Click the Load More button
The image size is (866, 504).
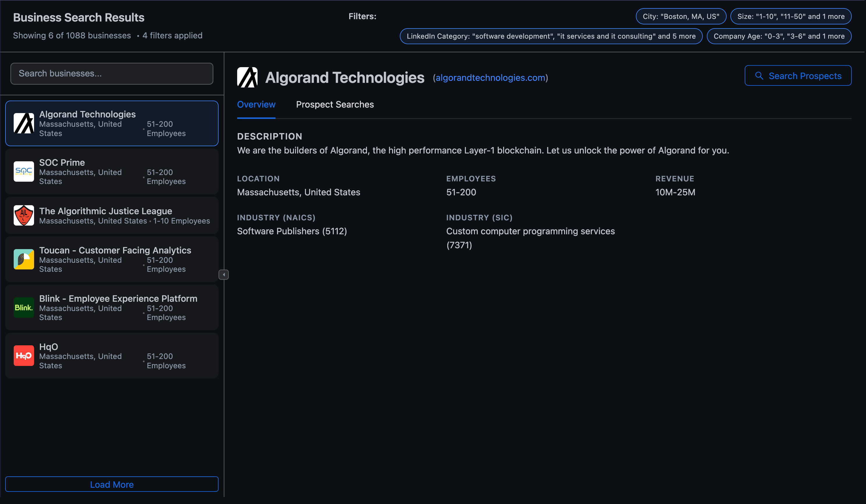[112, 484]
